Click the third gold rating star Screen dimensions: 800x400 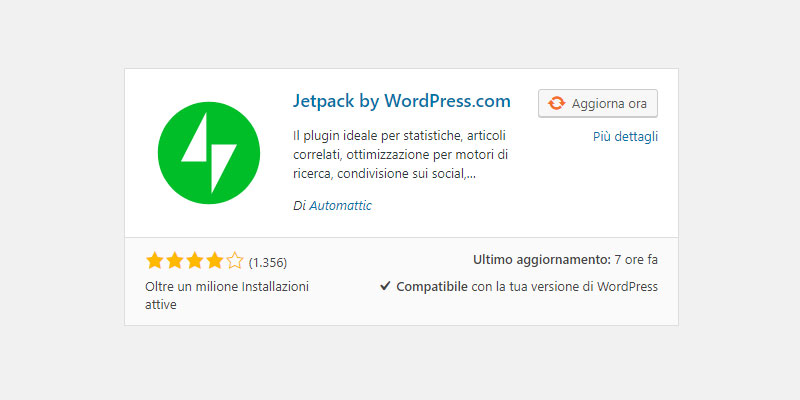pos(194,261)
